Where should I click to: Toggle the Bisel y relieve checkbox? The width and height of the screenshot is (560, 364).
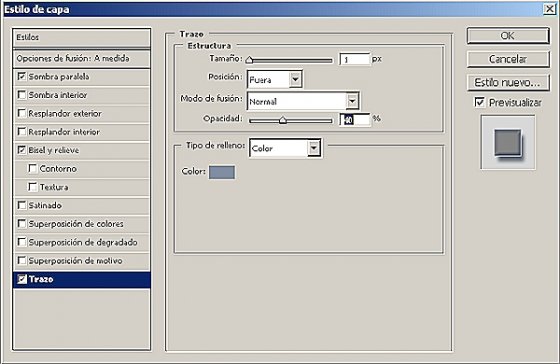[22, 150]
